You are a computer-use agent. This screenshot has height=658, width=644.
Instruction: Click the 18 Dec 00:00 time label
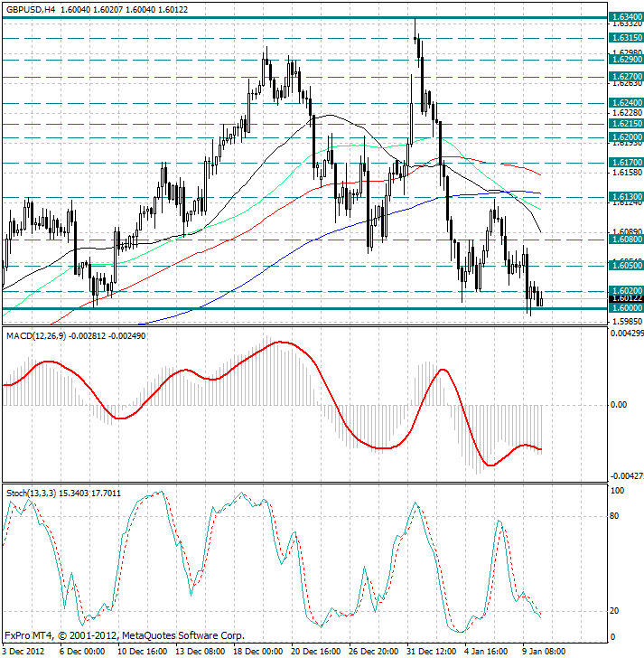(x=257, y=652)
